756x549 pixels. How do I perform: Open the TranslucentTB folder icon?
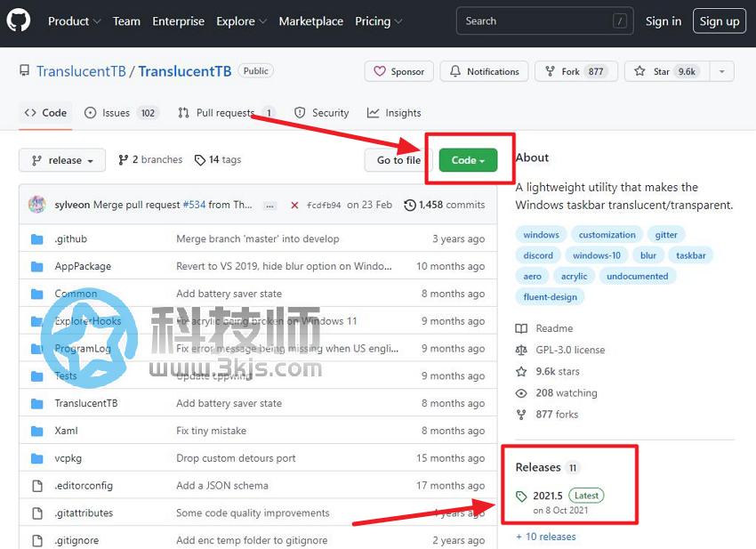click(37, 403)
